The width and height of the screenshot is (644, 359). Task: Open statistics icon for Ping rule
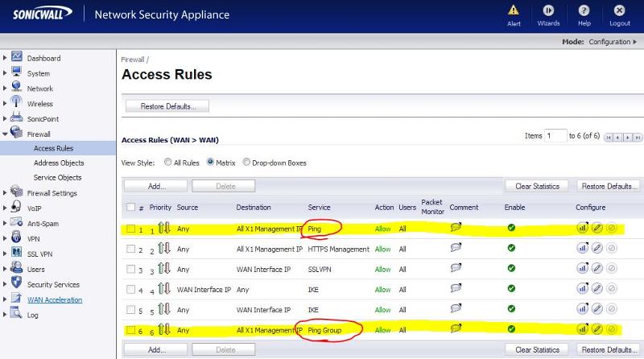582,228
